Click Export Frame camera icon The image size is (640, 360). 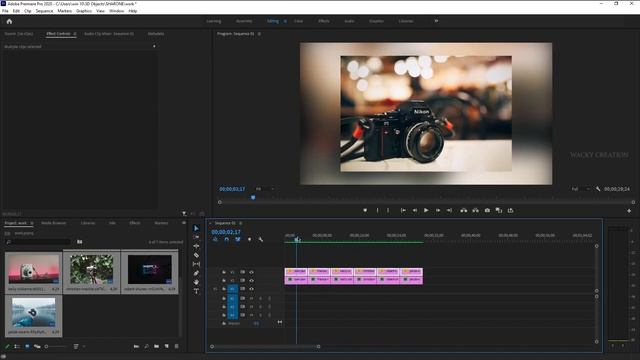tap(487, 210)
